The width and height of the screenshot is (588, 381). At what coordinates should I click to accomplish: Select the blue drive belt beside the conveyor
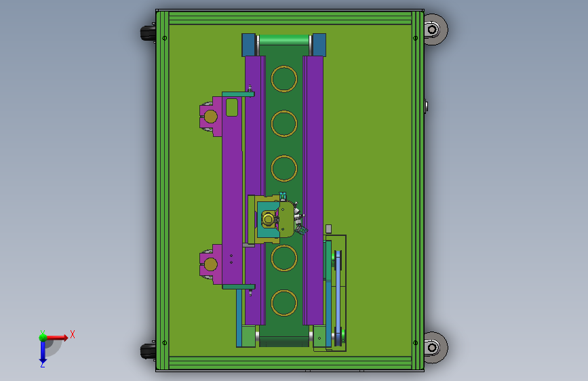point(338,298)
